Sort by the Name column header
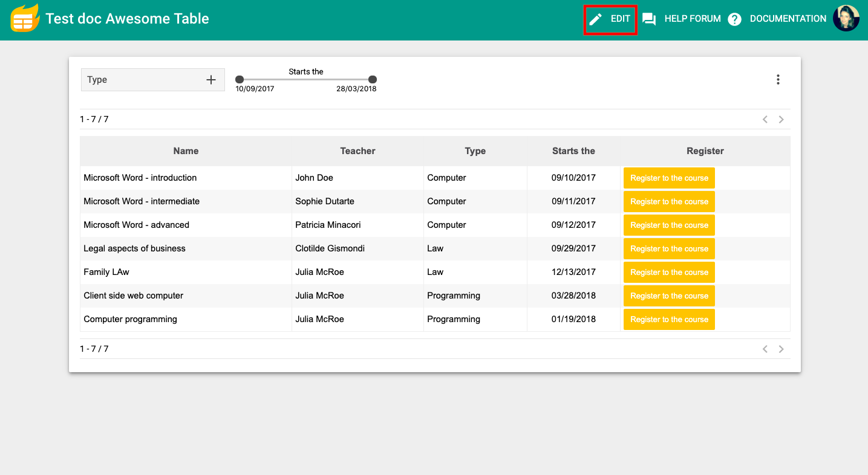868x475 pixels. (x=186, y=151)
